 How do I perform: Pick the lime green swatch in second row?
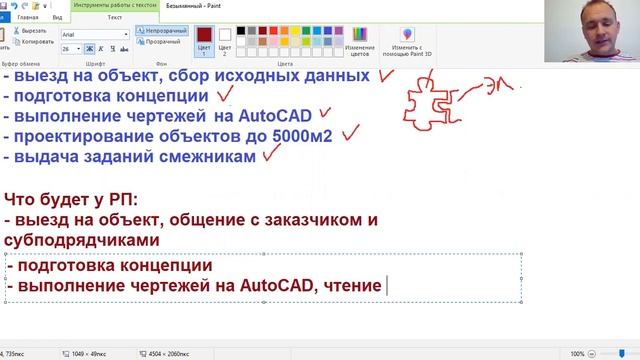306,41
